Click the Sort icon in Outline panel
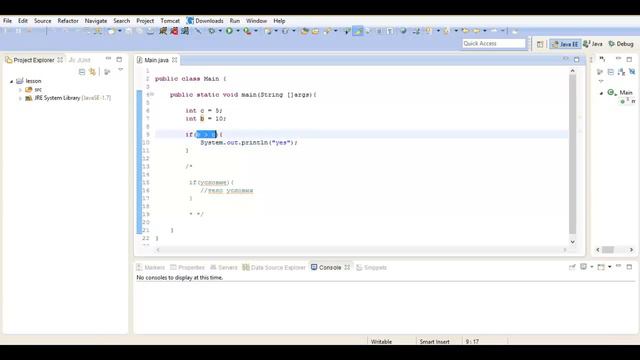This screenshot has width=640, height=360. tap(621, 72)
